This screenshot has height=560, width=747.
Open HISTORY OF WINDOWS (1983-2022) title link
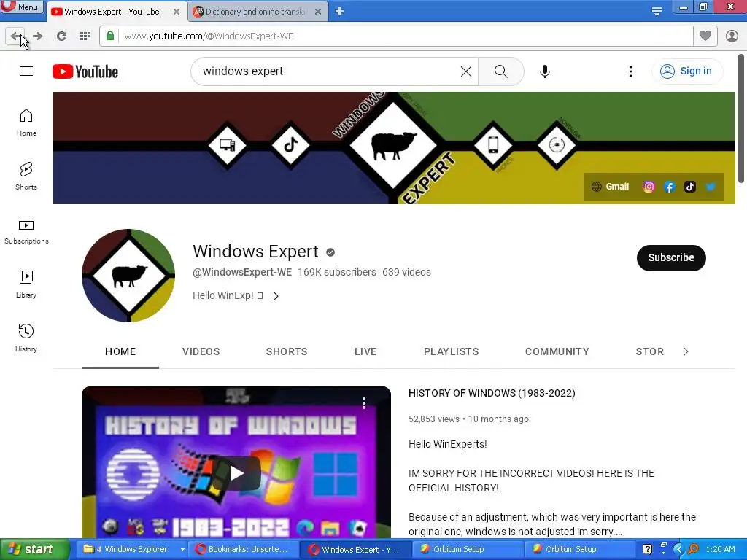(x=492, y=393)
